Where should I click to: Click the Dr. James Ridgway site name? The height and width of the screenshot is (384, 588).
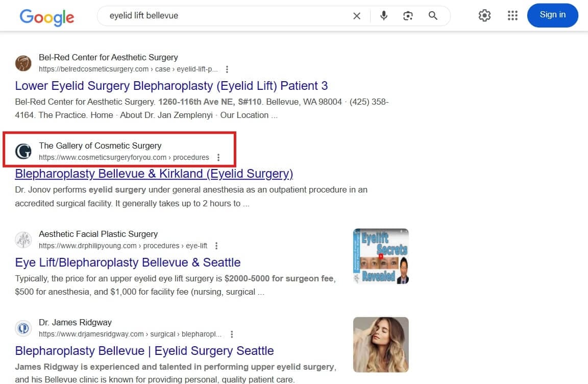(x=76, y=323)
